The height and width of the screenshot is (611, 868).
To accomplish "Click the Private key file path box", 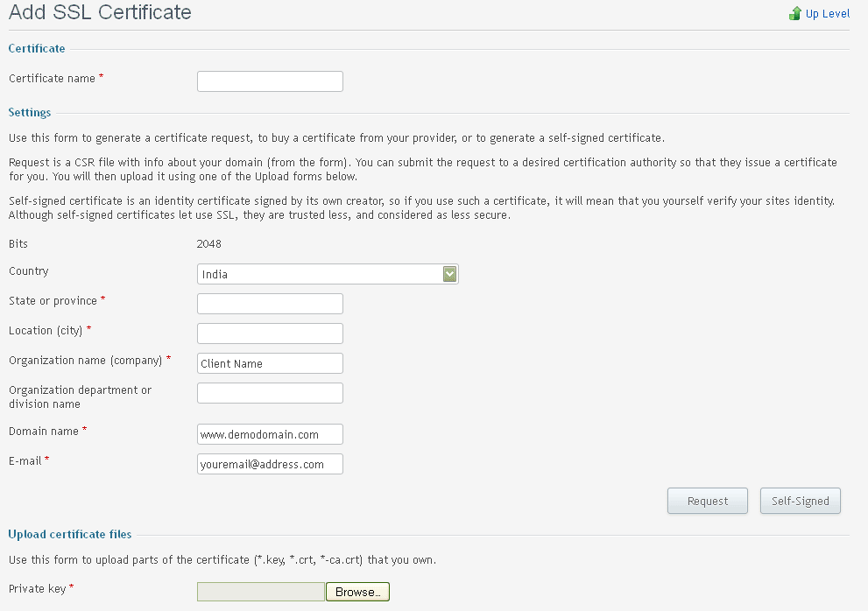I will click(261, 593).
